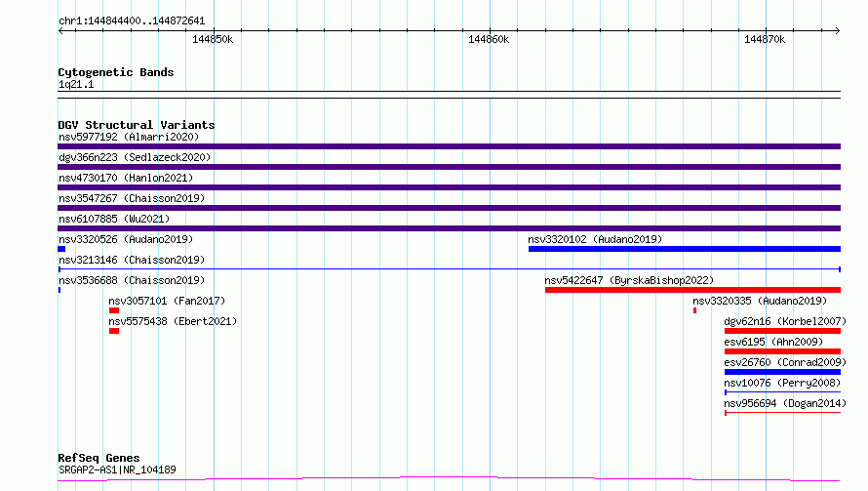Select the red bar under nsv5422647
The width and height of the screenshot is (868, 491).
693,290
